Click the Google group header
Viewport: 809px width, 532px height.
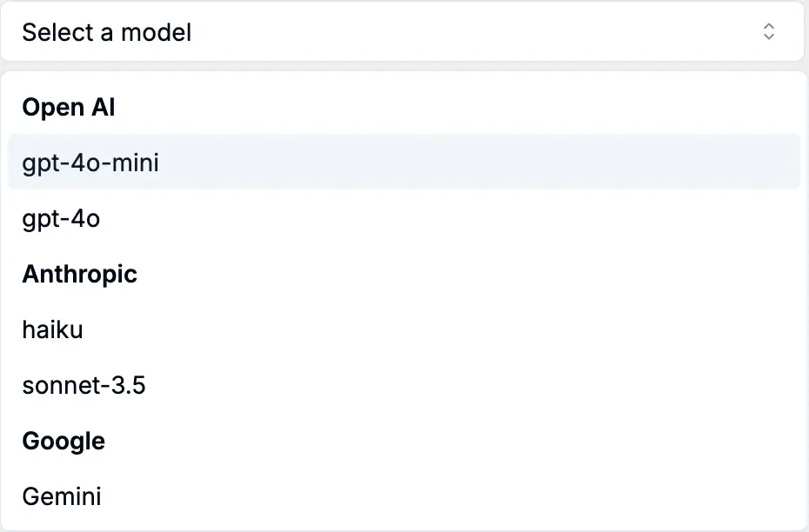(x=64, y=441)
